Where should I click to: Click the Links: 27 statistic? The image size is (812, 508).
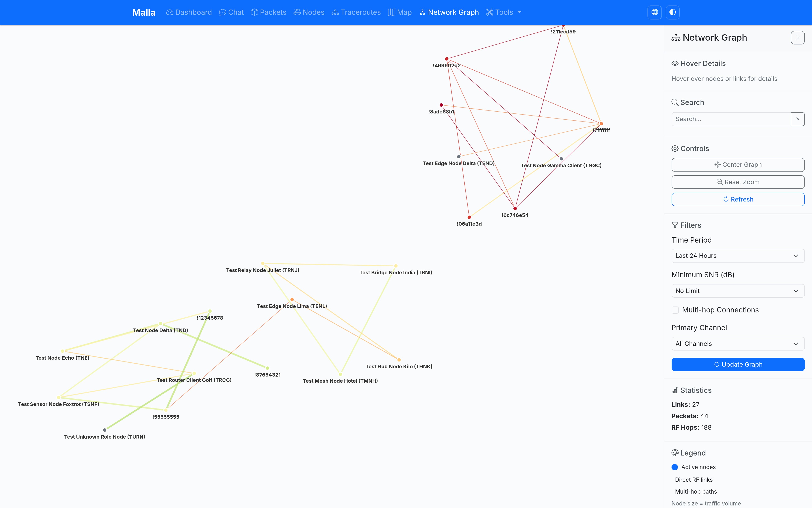click(x=685, y=404)
